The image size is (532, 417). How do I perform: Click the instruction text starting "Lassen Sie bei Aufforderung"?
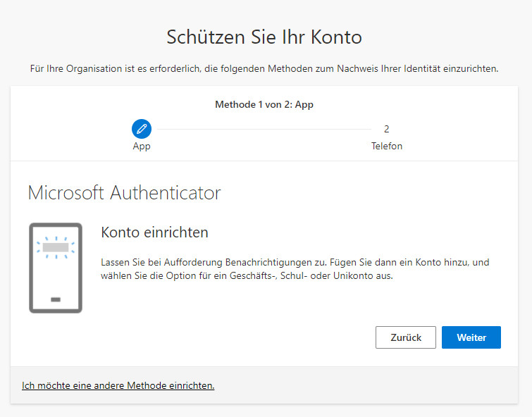tap(295, 262)
